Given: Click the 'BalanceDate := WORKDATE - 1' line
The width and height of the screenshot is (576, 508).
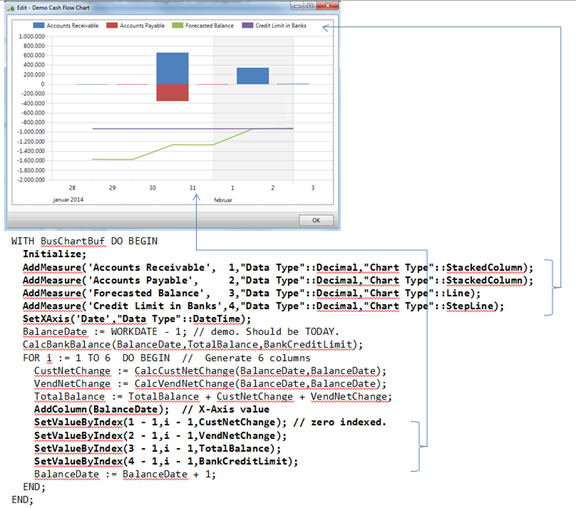Looking at the screenshot, I should 180,332.
